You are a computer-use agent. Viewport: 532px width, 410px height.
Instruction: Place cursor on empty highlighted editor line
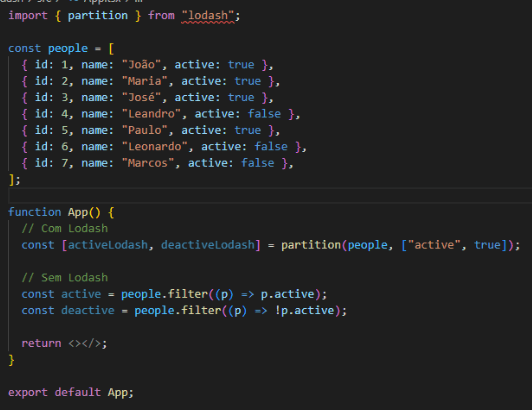[270, 196]
